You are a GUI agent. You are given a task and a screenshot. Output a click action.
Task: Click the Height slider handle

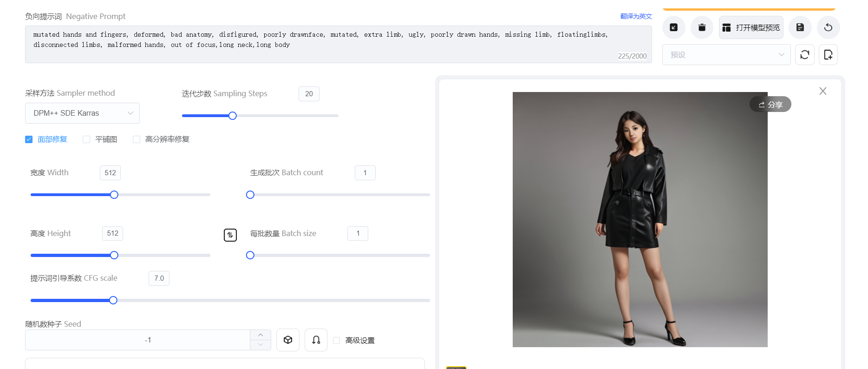(114, 255)
